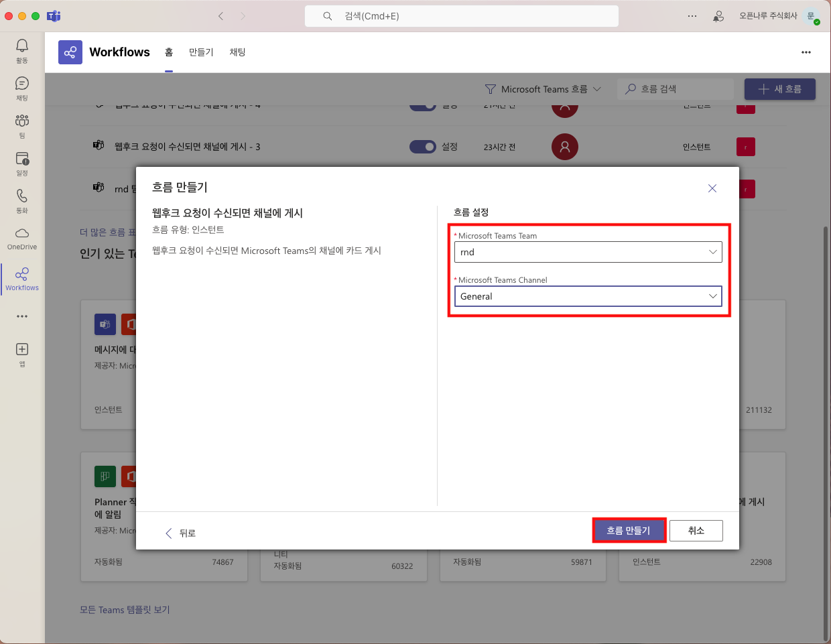The height and width of the screenshot is (644, 831).
Task: Go back with the 뒤로 link
Action: point(181,533)
